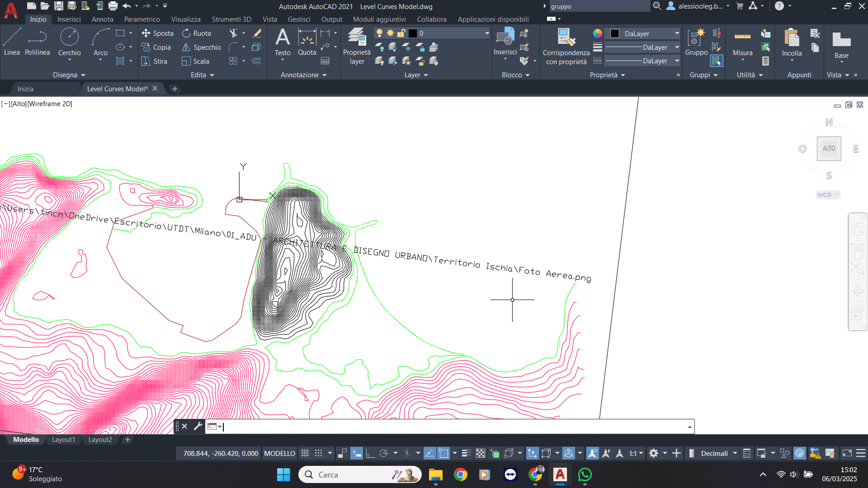This screenshot has width=868, height=488.
Task: Click the black DaLayer color swatch
Action: 615,33
